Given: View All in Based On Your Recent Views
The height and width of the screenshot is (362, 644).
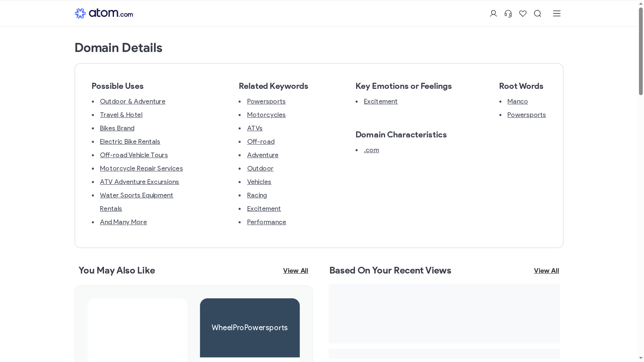Looking at the screenshot, I should (546, 270).
